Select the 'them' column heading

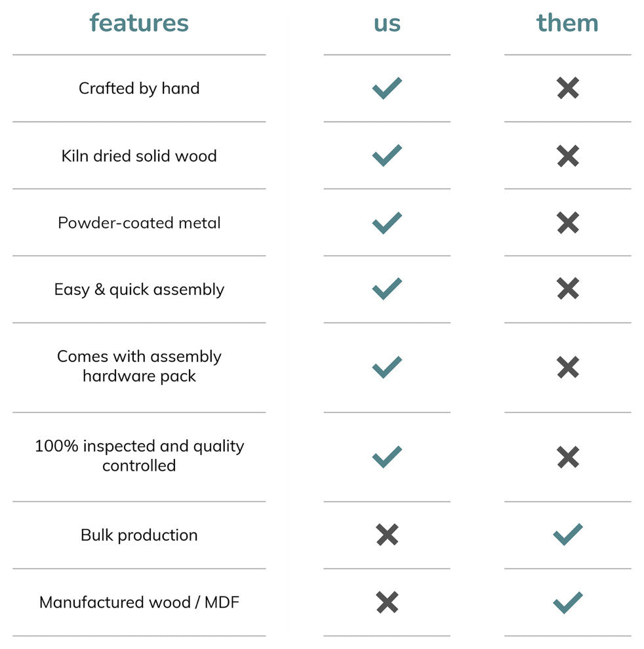pos(567,23)
